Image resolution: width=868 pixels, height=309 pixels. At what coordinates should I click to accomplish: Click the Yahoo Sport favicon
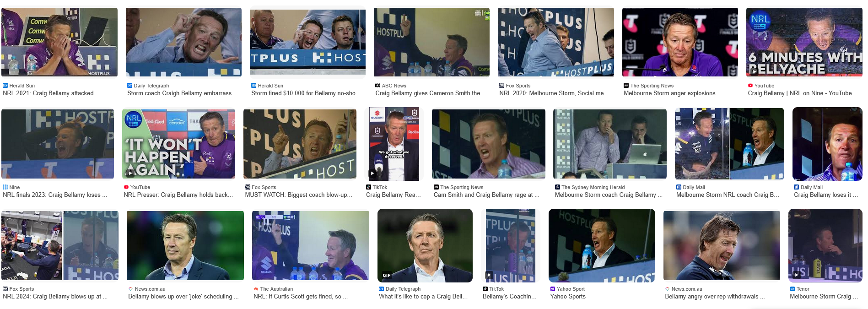coord(553,289)
